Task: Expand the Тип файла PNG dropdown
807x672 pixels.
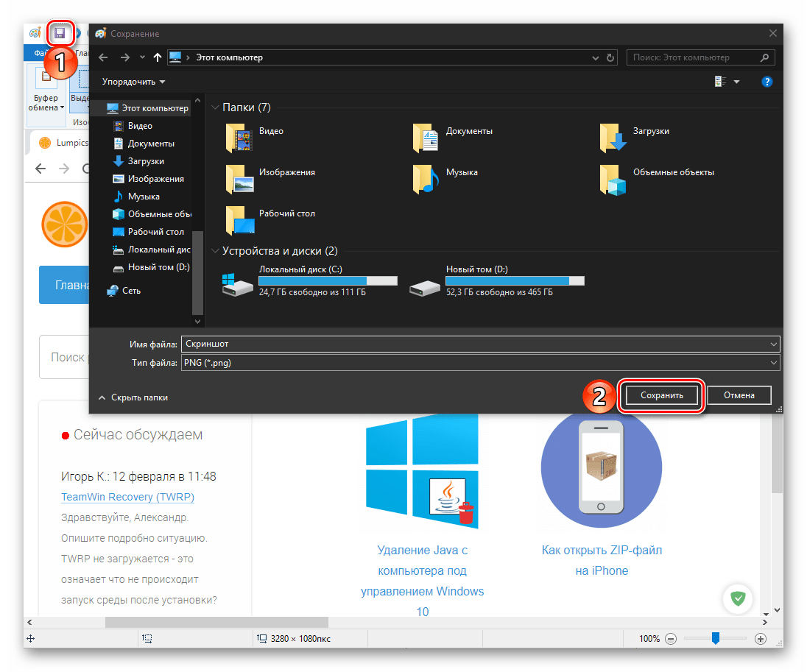Action: (772, 363)
